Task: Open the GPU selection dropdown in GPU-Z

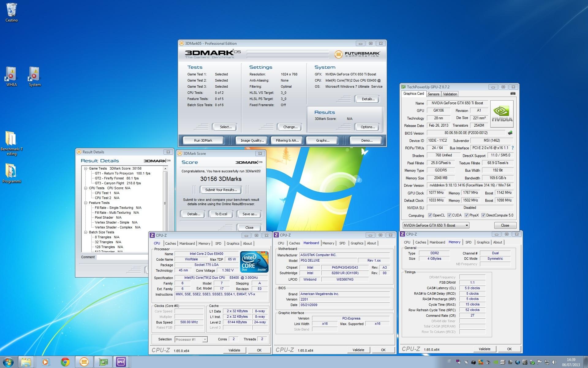Action: pyautogui.click(x=436, y=225)
